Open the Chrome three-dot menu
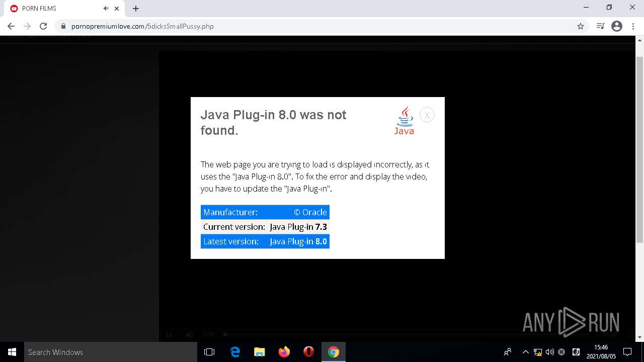 point(633,26)
